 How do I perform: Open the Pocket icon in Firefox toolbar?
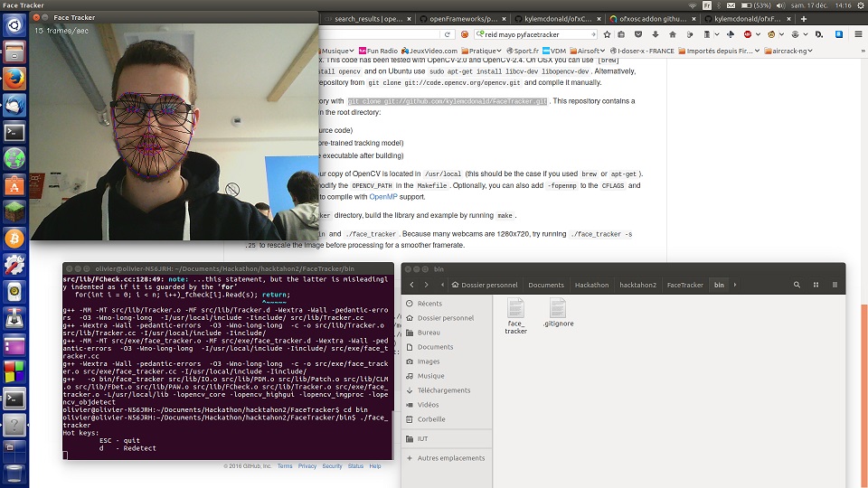pos(638,34)
